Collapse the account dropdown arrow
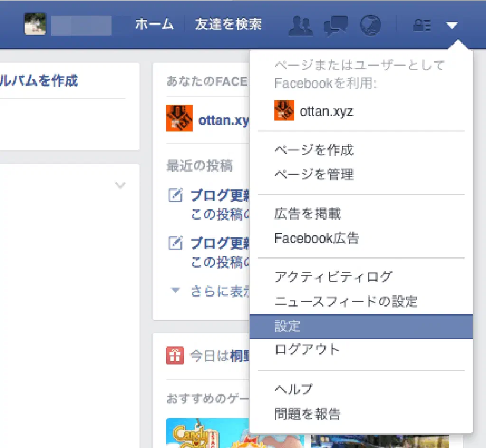Image resolution: width=486 pixels, height=448 pixels. (x=452, y=25)
